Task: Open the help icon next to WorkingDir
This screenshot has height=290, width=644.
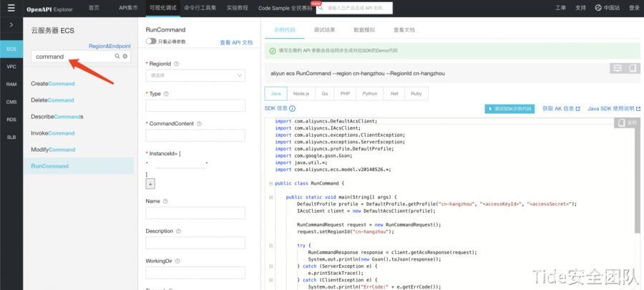Action: pyautogui.click(x=177, y=261)
